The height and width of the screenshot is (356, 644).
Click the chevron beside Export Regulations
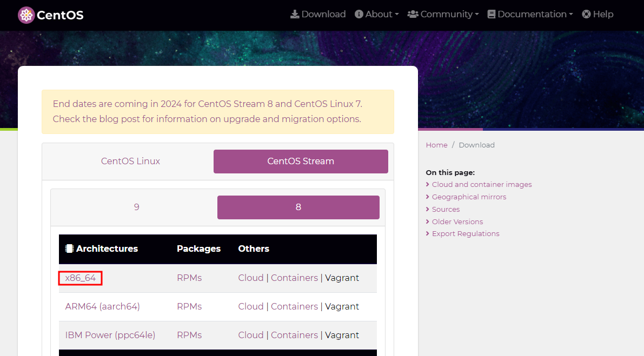(428, 234)
